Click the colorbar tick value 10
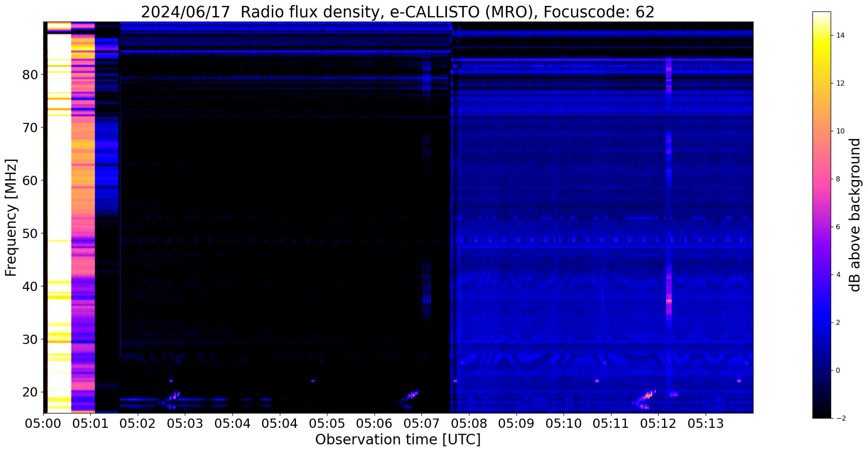The height and width of the screenshot is (452, 868). (x=840, y=131)
